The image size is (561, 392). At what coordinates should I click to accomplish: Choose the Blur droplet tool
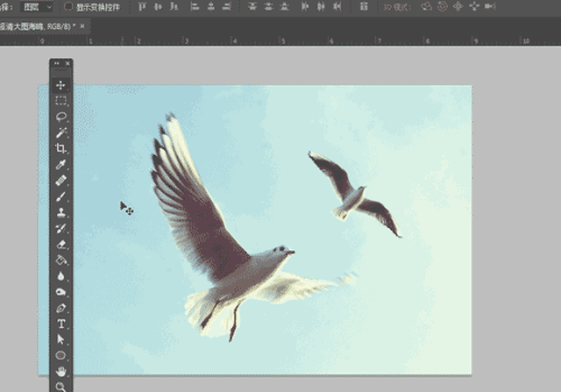click(x=60, y=276)
